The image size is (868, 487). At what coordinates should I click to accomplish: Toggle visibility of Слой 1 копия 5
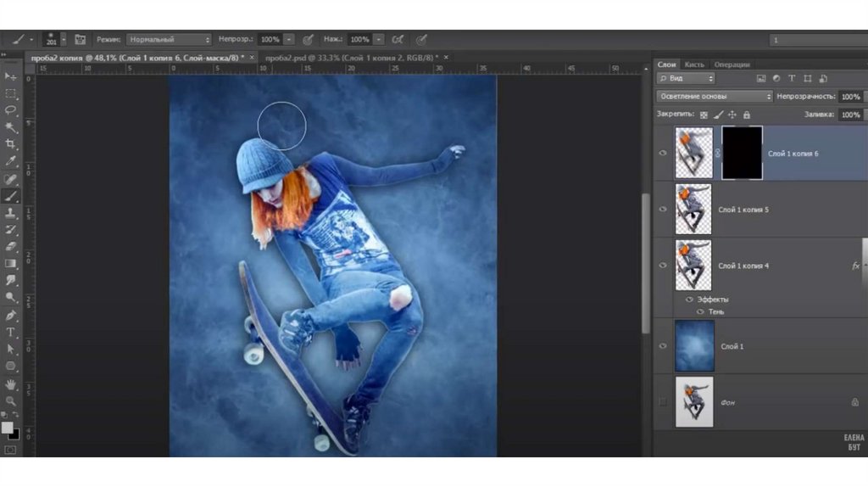tap(663, 210)
